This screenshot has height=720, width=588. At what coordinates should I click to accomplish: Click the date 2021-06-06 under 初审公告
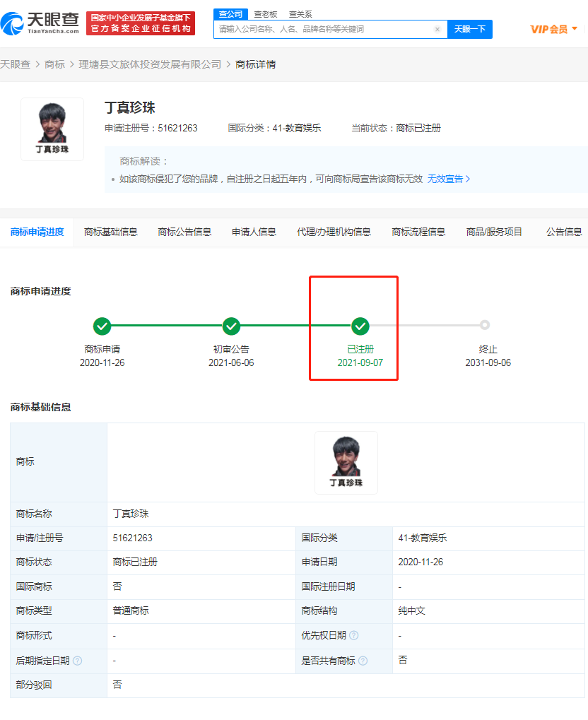[x=231, y=362]
